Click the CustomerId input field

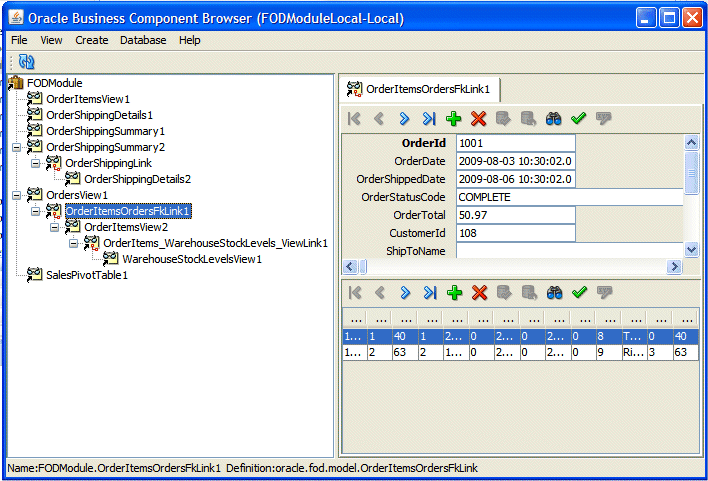pyautogui.click(x=516, y=233)
